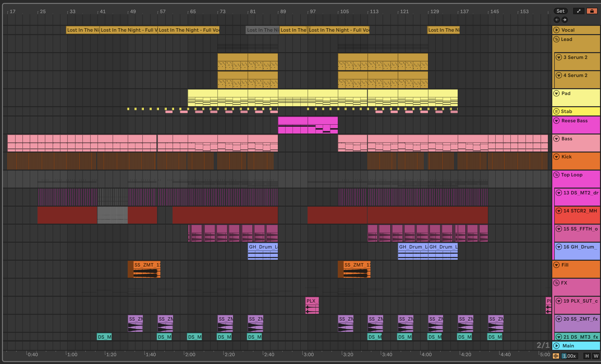Click the Set locator button
Image resolution: width=601 pixels, height=364 pixels.
tap(560, 11)
